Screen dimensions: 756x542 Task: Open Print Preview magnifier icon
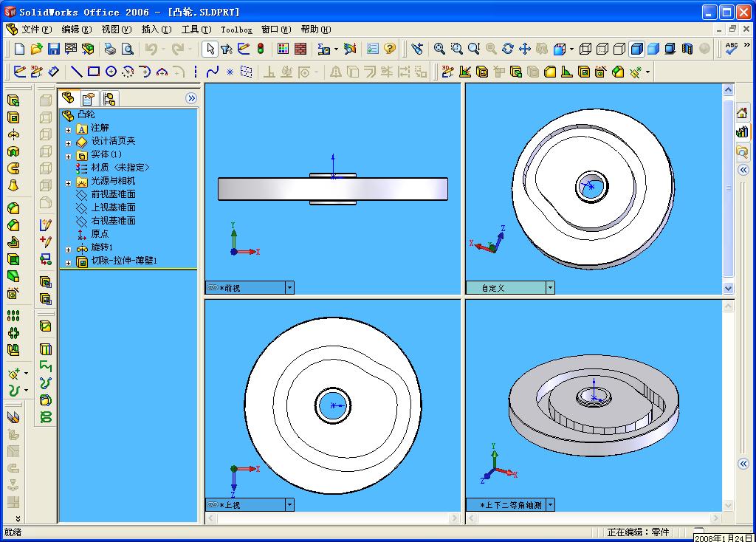point(127,49)
